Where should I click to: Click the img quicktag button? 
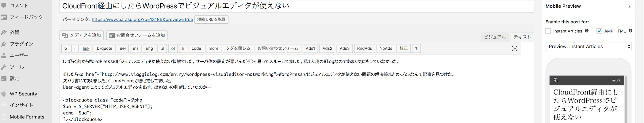[x=149, y=48]
